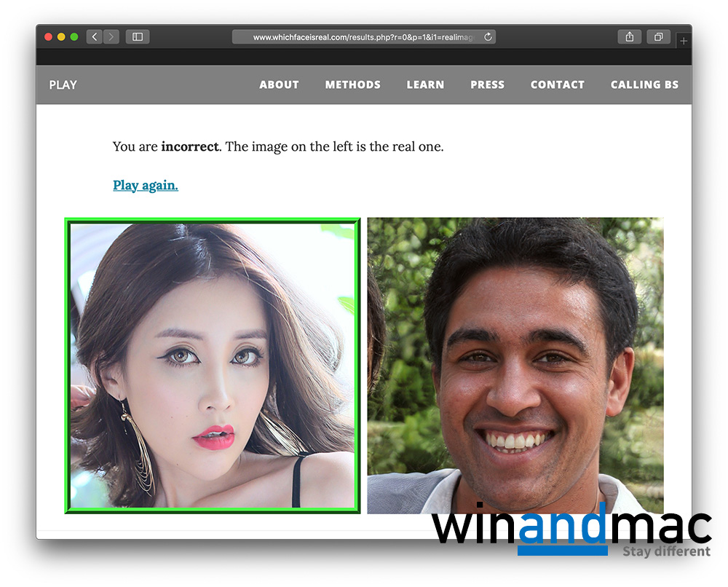Show the tab overview icon
Image resolution: width=728 pixels, height=587 pixels.
pos(658,37)
